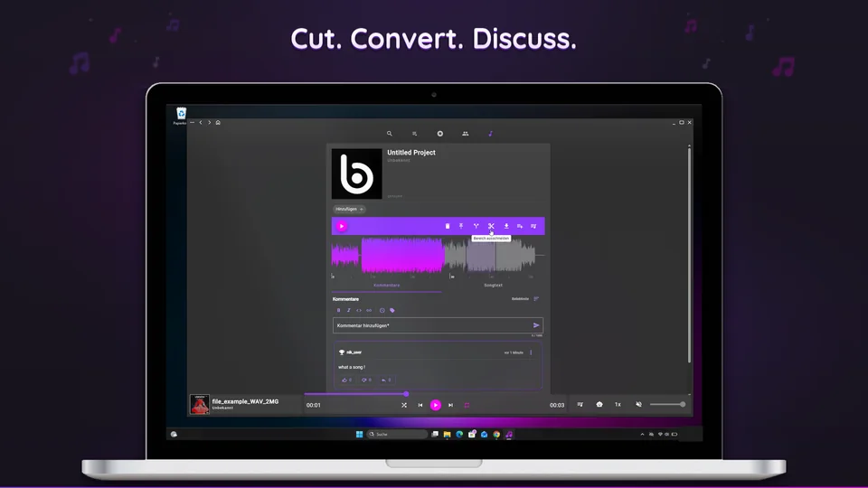Click the home icon in title bar
Viewport: 868px width, 488px height.
click(218, 123)
